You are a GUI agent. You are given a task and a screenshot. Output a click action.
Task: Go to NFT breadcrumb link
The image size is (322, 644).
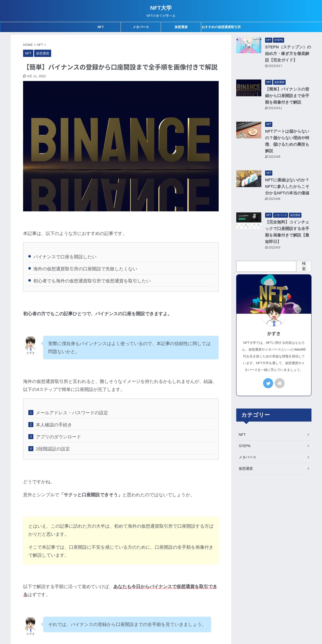pyautogui.click(x=40, y=45)
